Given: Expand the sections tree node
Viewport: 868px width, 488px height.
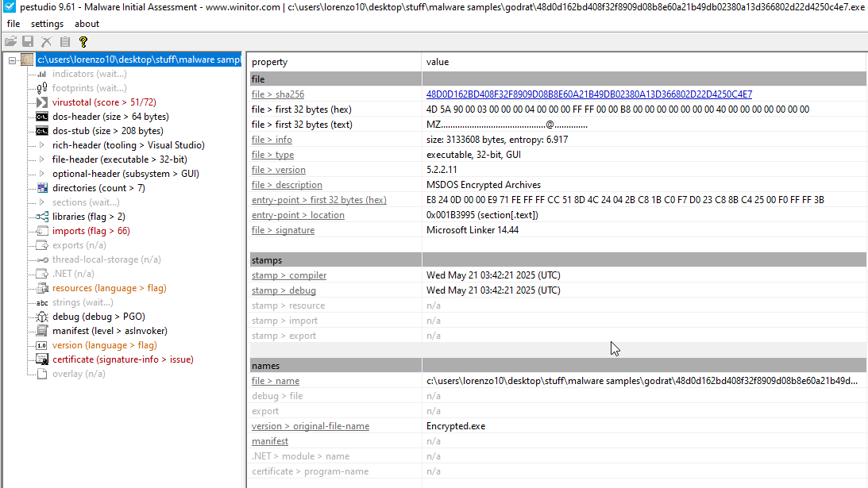Looking at the screenshot, I should pyautogui.click(x=42, y=202).
